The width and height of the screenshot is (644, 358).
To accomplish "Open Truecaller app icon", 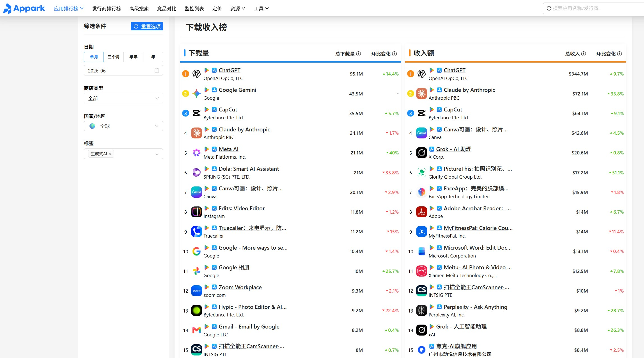I will [x=196, y=232].
